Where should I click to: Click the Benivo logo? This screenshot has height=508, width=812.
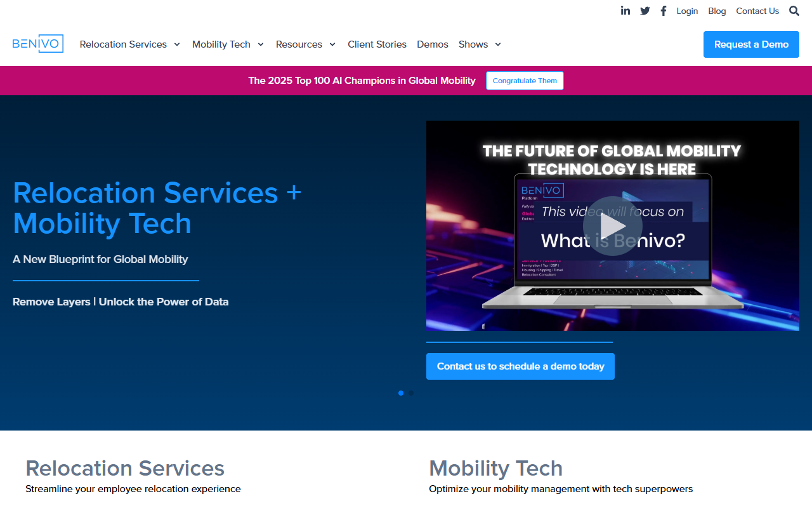click(38, 44)
